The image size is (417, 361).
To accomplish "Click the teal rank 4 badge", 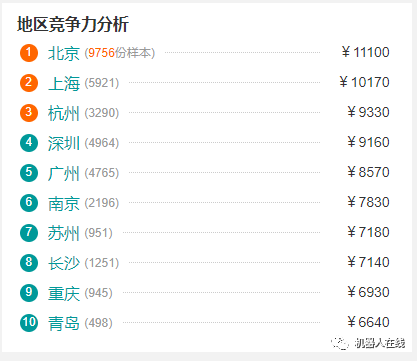I will [x=29, y=143].
